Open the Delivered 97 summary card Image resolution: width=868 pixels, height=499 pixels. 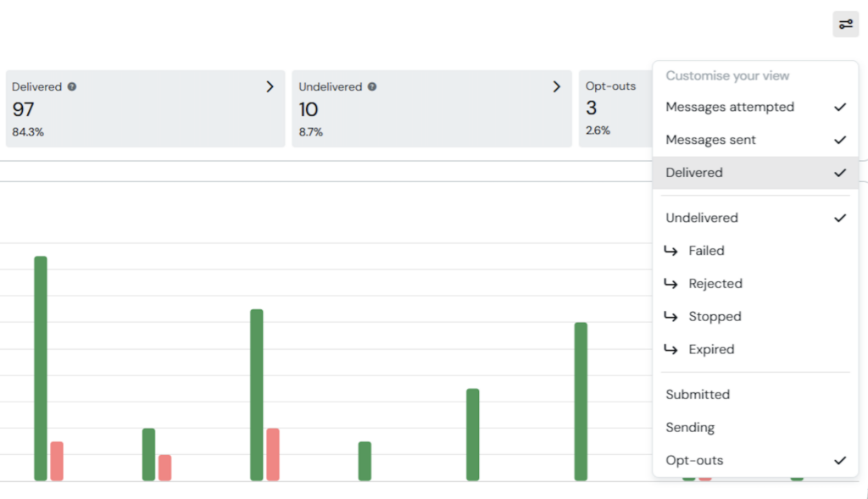(x=144, y=108)
